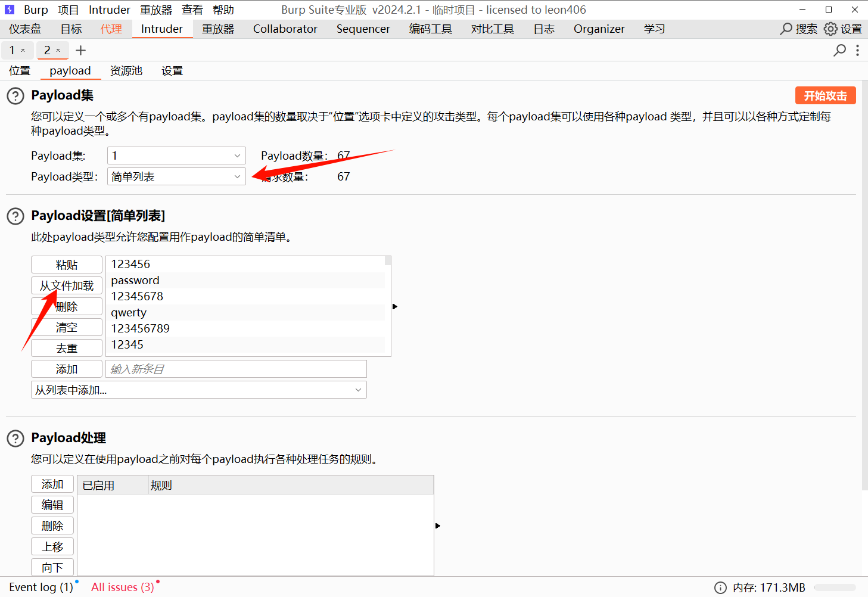Close Intruder tab 2 with its x icon
The height and width of the screenshot is (597, 868).
coord(58,51)
